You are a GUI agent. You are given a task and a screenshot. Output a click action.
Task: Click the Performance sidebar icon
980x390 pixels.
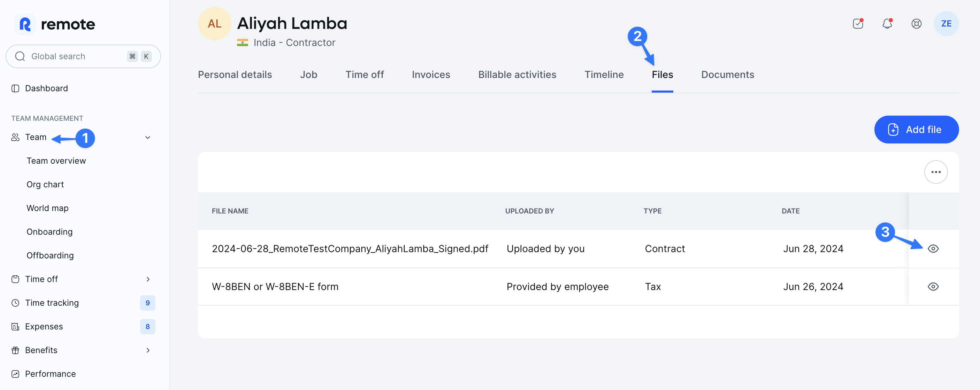(x=15, y=374)
